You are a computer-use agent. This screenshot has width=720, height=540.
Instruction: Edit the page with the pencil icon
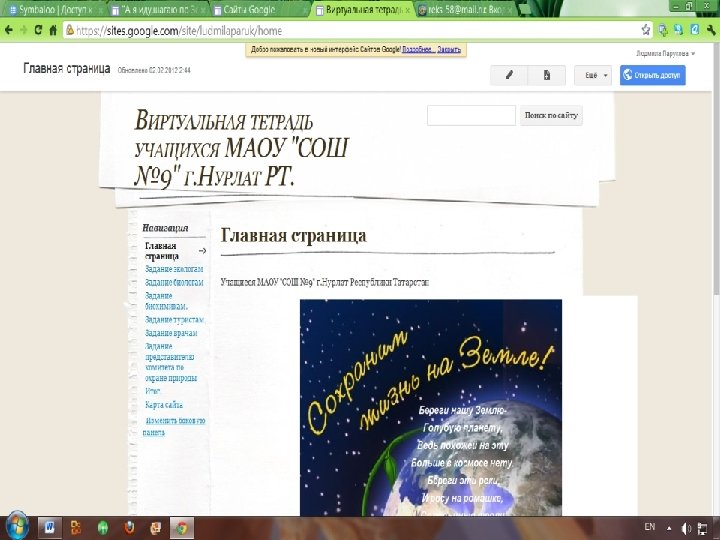(x=509, y=75)
